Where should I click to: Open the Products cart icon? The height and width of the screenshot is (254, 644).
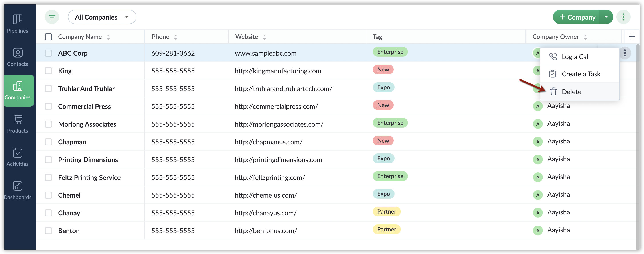[x=18, y=119]
